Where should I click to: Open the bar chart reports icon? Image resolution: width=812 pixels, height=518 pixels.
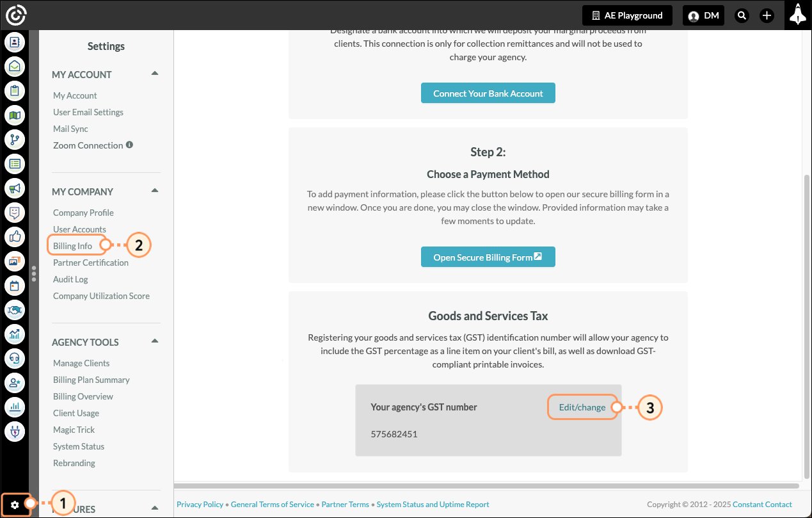pyautogui.click(x=15, y=407)
